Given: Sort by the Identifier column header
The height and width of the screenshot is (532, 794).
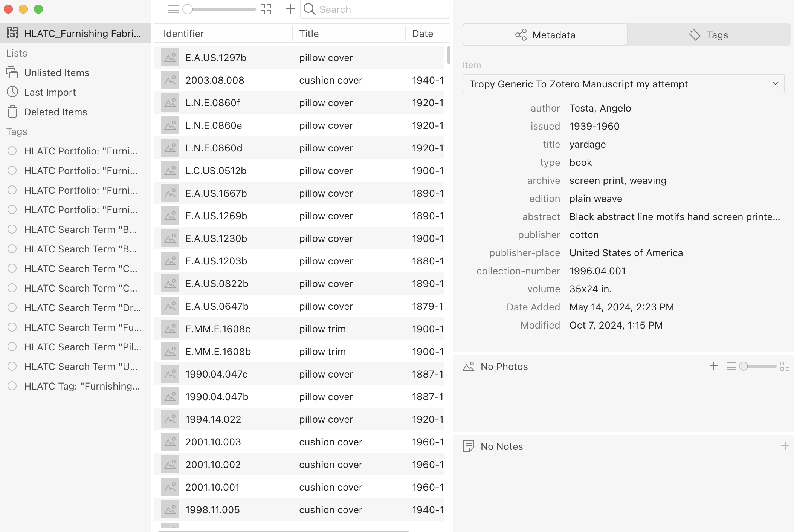Looking at the screenshot, I should tap(224, 34).
